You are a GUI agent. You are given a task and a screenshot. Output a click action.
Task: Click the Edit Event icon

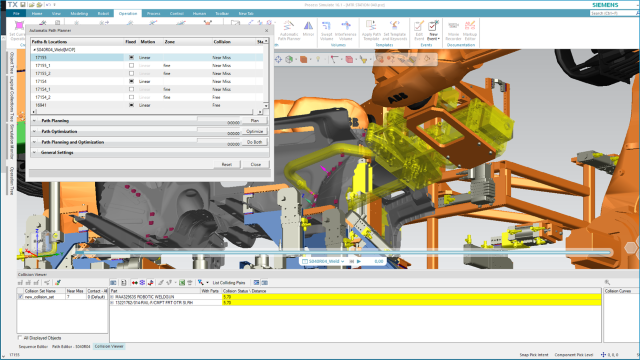[x=419, y=31]
